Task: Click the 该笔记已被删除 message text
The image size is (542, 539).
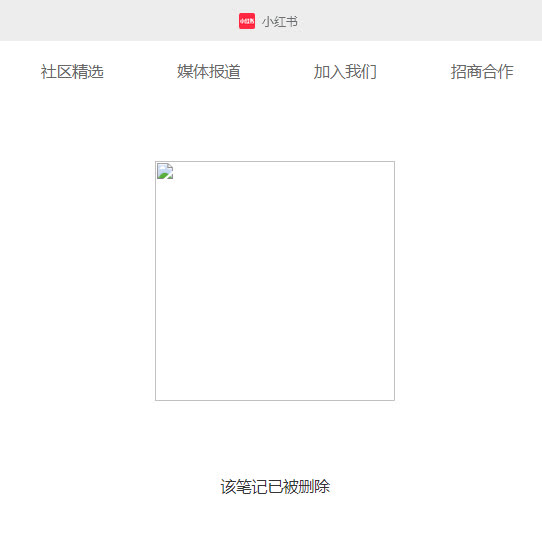Action: (275, 486)
